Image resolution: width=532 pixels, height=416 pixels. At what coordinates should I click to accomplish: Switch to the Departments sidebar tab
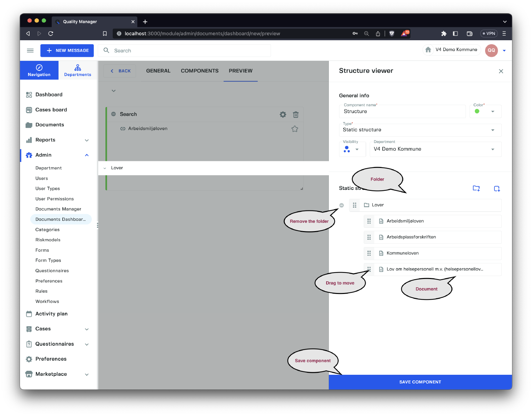[x=77, y=70]
